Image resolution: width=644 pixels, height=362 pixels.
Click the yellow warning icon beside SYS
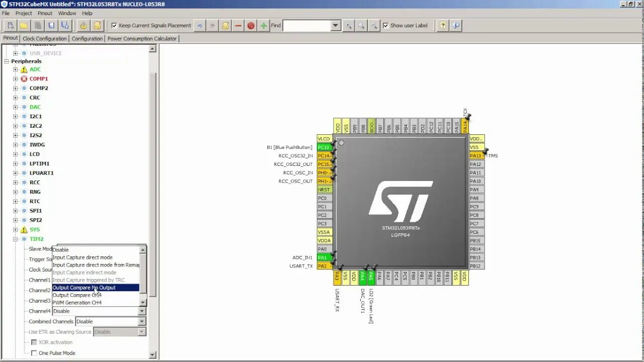pyautogui.click(x=24, y=230)
